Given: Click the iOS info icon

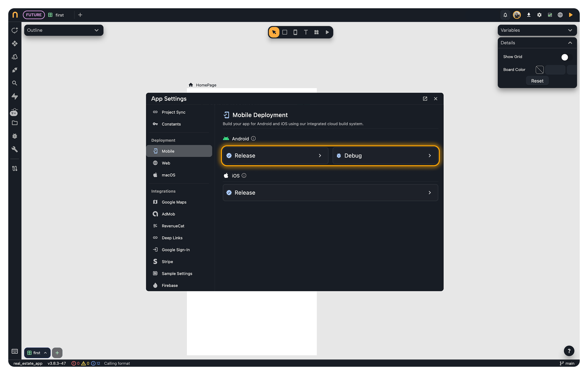Looking at the screenshot, I should pos(244,176).
